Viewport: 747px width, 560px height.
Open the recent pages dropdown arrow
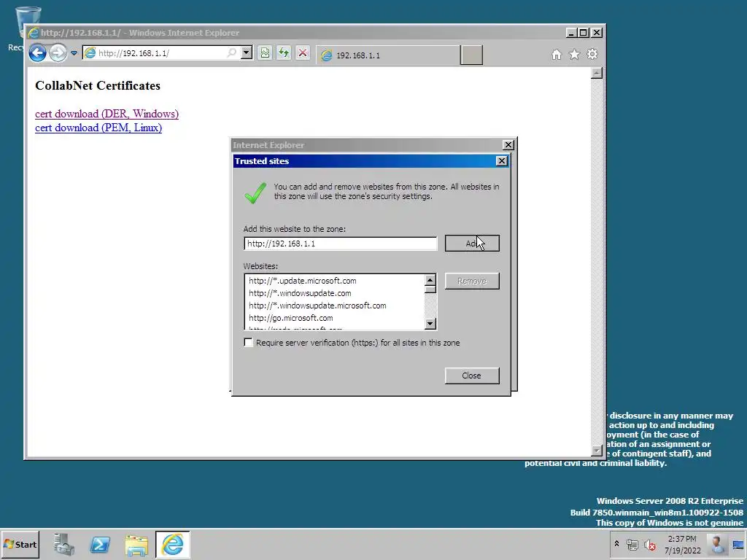[x=74, y=53]
